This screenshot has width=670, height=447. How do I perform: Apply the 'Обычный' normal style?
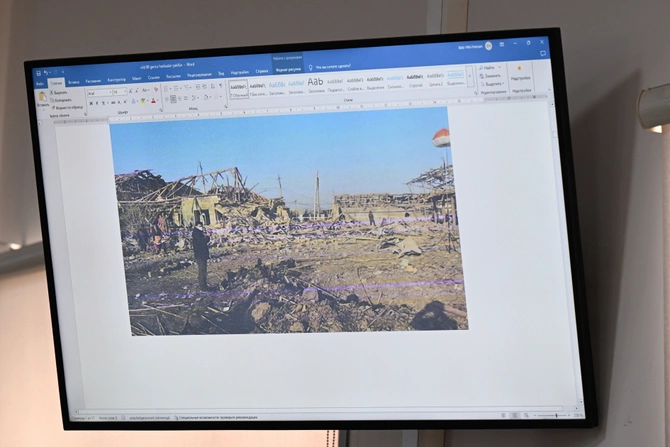coord(238,88)
